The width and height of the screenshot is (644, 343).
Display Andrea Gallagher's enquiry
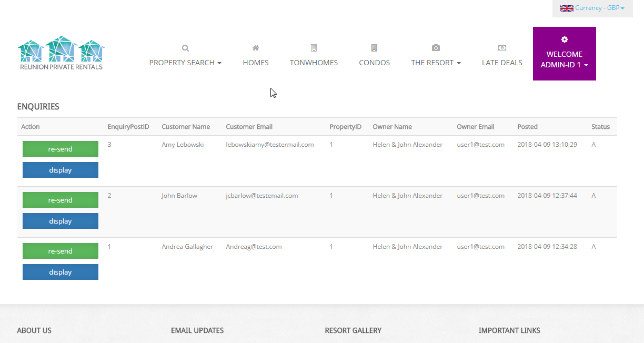tap(61, 272)
